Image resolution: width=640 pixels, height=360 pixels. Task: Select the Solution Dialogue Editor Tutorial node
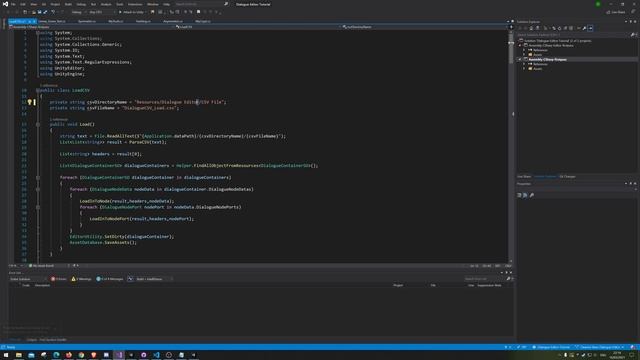point(555,41)
